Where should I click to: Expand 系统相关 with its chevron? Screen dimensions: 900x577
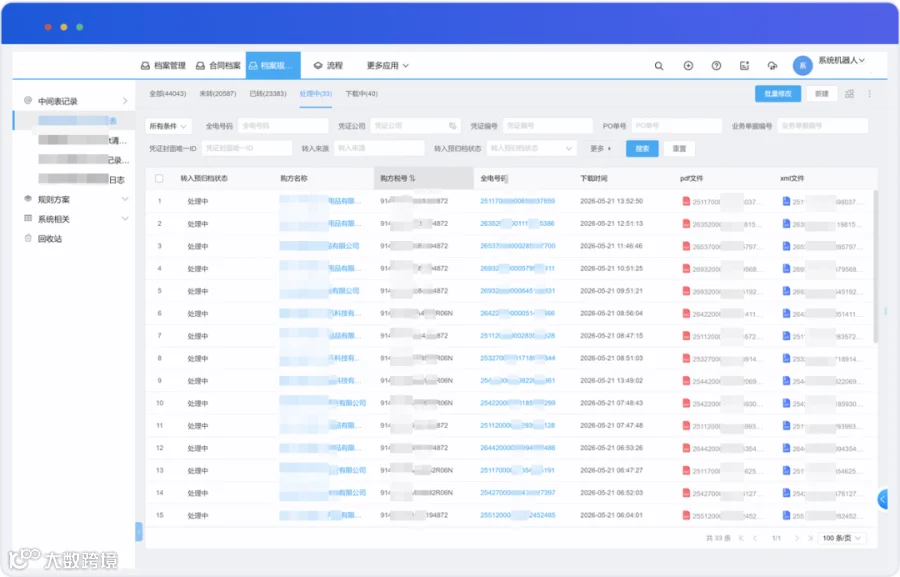[x=125, y=219]
